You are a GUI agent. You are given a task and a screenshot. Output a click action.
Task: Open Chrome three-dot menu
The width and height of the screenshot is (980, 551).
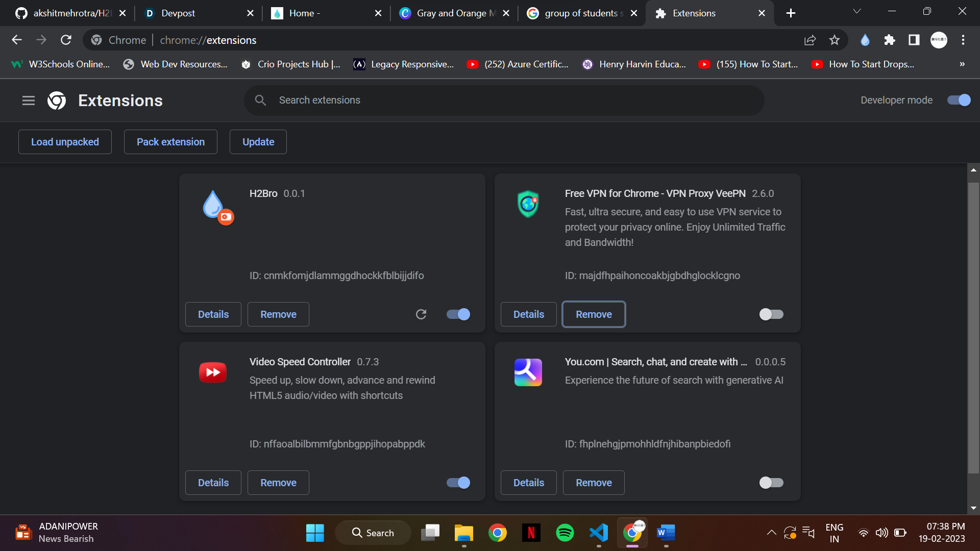click(963, 40)
